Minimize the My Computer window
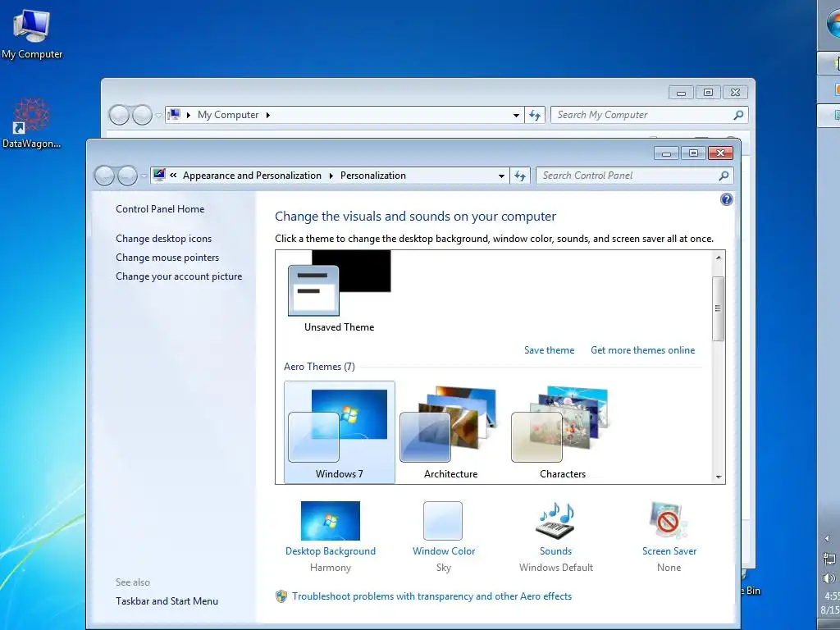Screen dimensions: 840x630 [681, 93]
